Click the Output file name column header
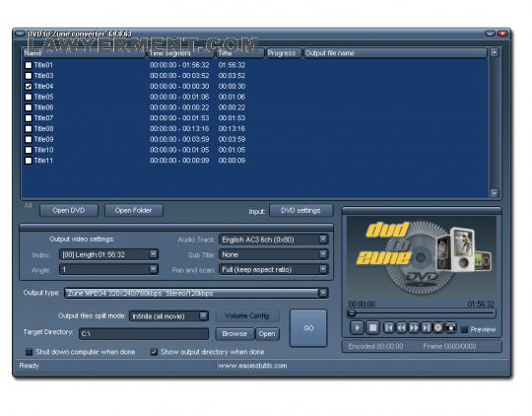 point(395,53)
